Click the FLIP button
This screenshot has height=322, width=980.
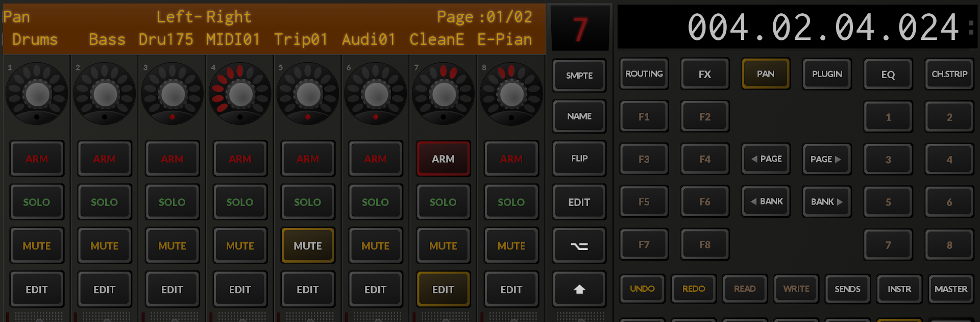(x=579, y=158)
